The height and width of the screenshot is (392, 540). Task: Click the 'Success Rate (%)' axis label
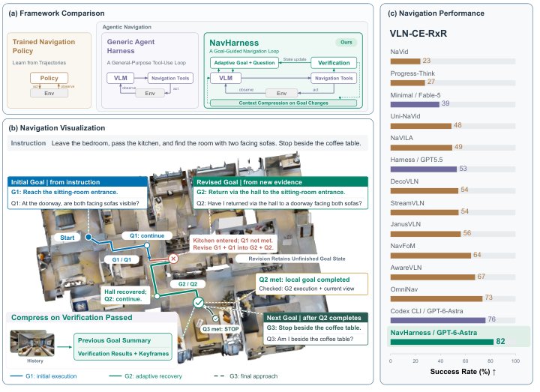[463, 371]
